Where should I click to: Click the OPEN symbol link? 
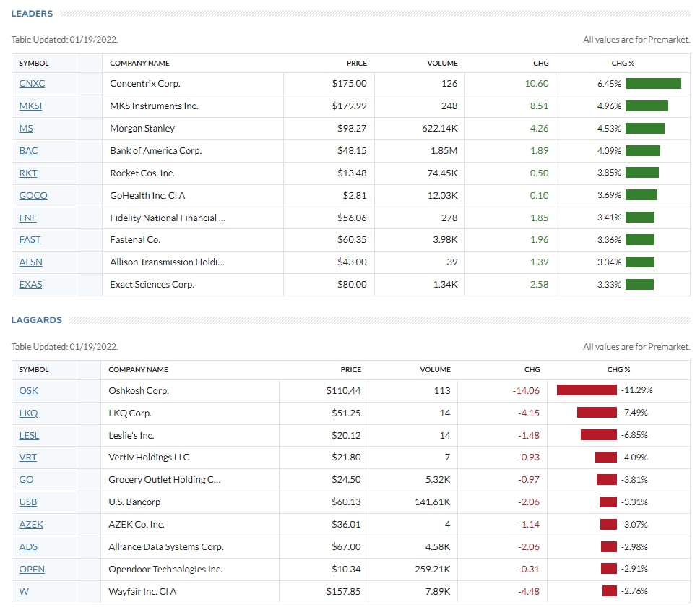[32, 570]
